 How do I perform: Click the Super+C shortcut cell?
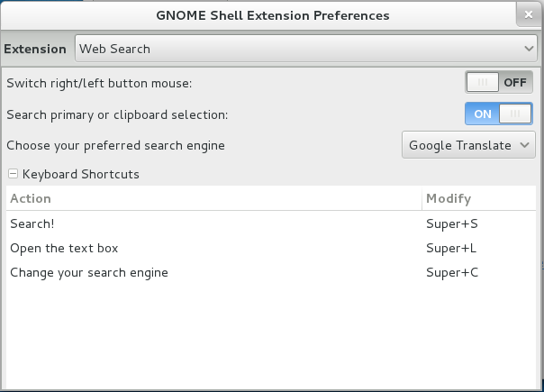click(451, 272)
